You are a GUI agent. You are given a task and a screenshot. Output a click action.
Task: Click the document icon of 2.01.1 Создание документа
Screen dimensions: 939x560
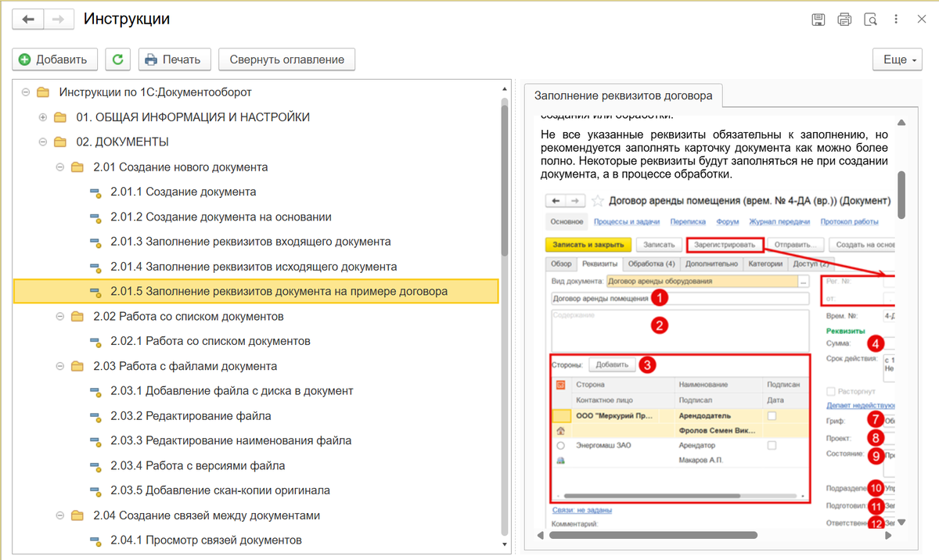tap(95, 192)
